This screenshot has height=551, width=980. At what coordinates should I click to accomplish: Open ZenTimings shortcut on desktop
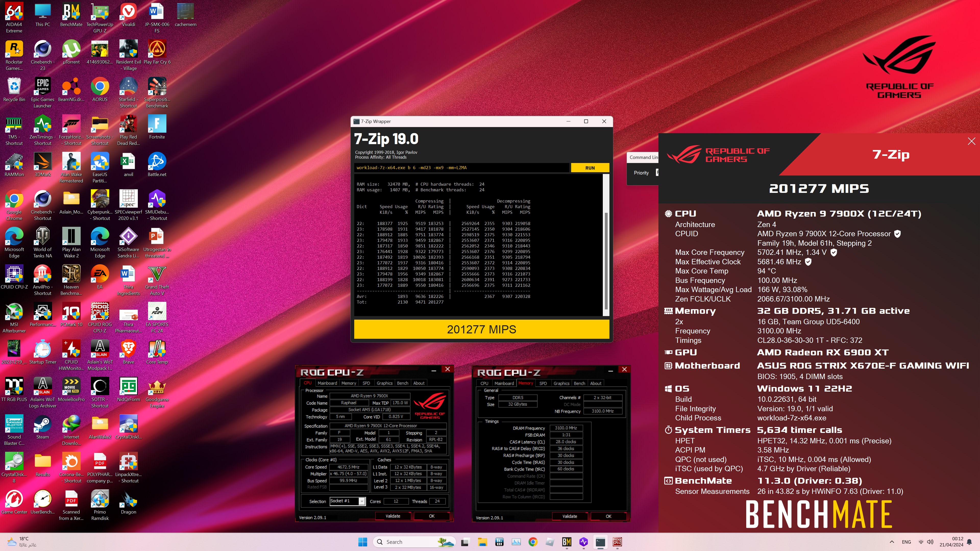point(43,130)
